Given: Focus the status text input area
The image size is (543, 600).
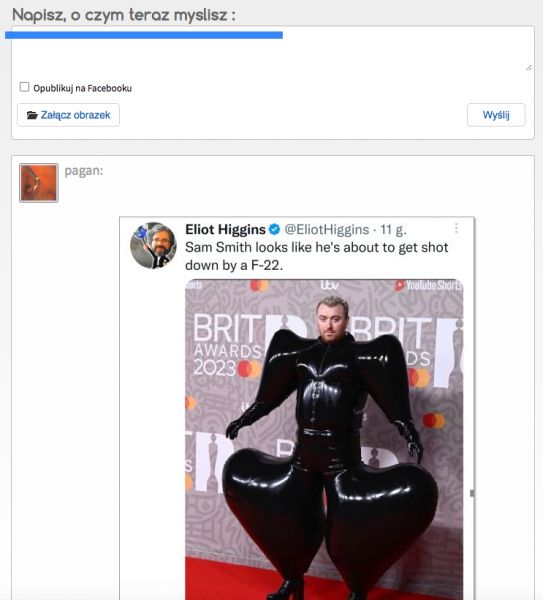Looking at the screenshot, I should 272,49.
